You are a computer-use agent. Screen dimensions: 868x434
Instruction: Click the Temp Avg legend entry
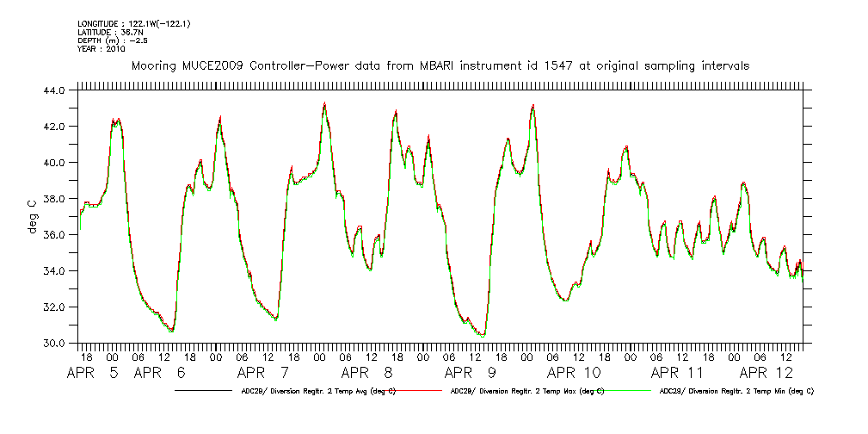click(x=317, y=391)
